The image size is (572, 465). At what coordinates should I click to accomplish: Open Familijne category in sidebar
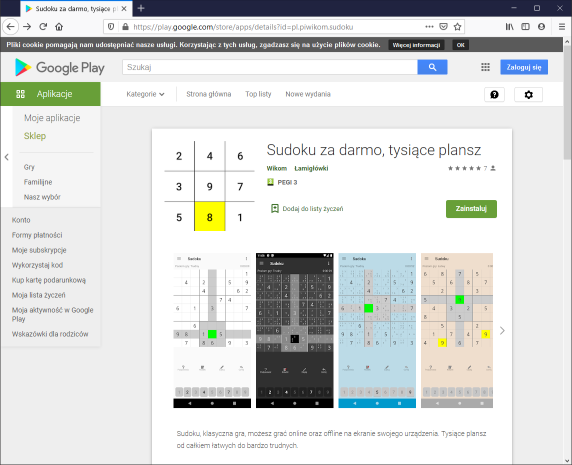(38, 182)
